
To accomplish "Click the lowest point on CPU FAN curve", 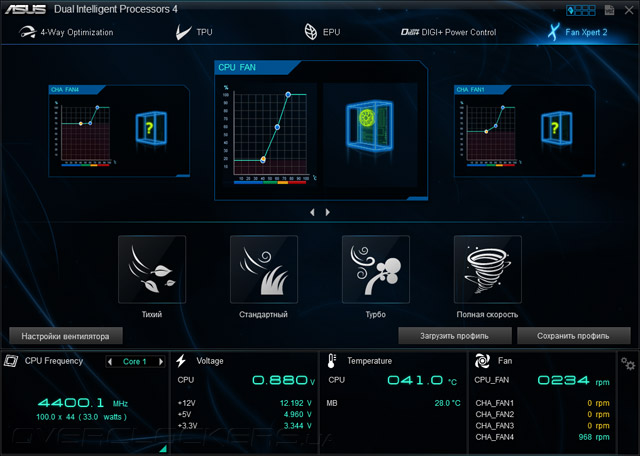I will coord(263,160).
